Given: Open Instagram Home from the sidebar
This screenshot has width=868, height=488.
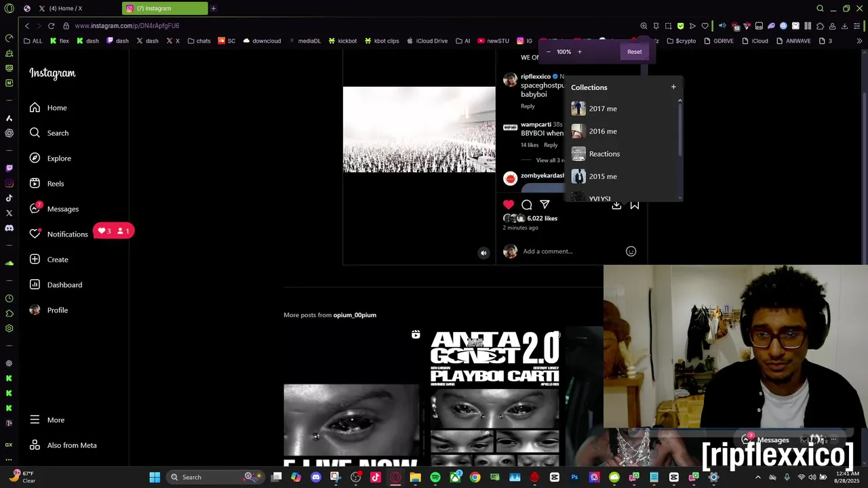Looking at the screenshot, I should 48,108.
